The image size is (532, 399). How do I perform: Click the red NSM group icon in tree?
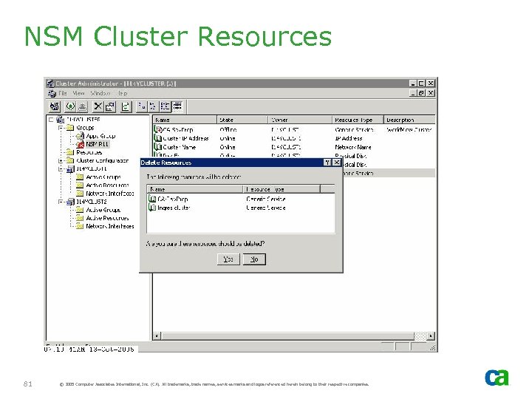pyautogui.click(x=80, y=145)
